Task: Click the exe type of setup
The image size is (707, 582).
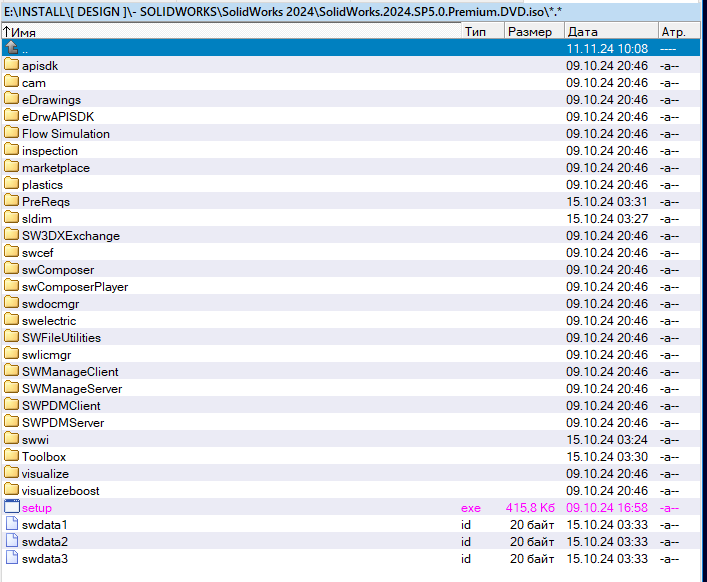Action: click(x=470, y=508)
